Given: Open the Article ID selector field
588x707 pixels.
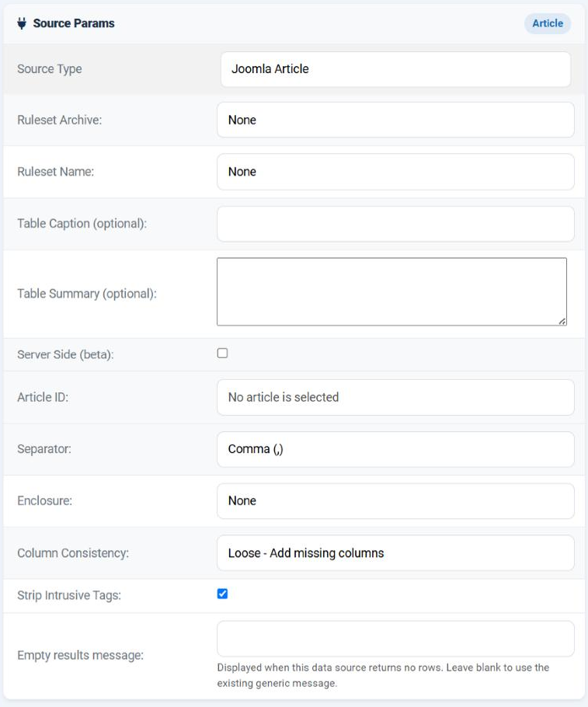Looking at the screenshot, I should tap(395, 397).
